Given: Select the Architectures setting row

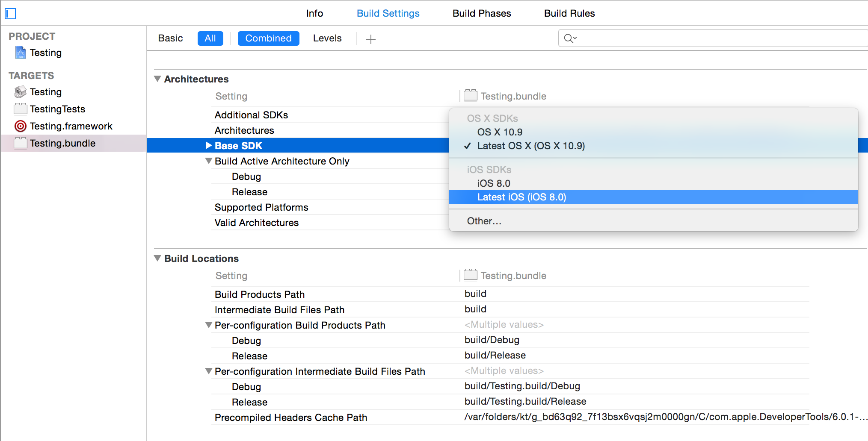Looking at the screenshot, I should tap(244, 130).
